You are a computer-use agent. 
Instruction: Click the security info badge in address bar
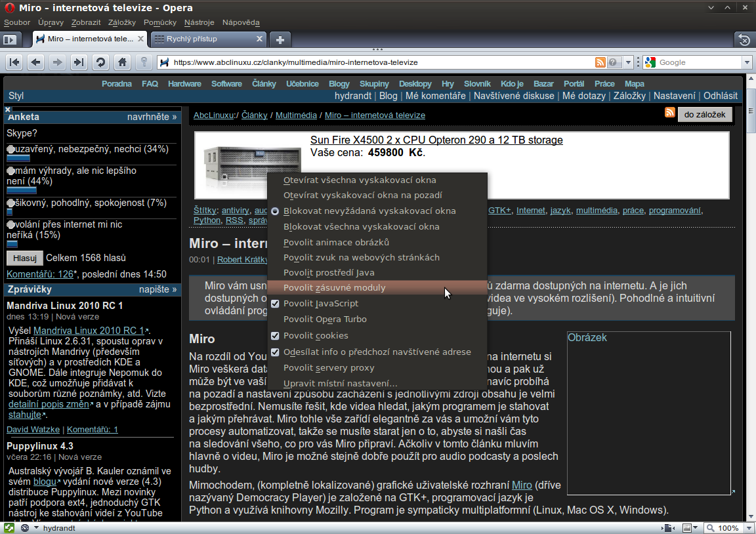pos(614,62)
